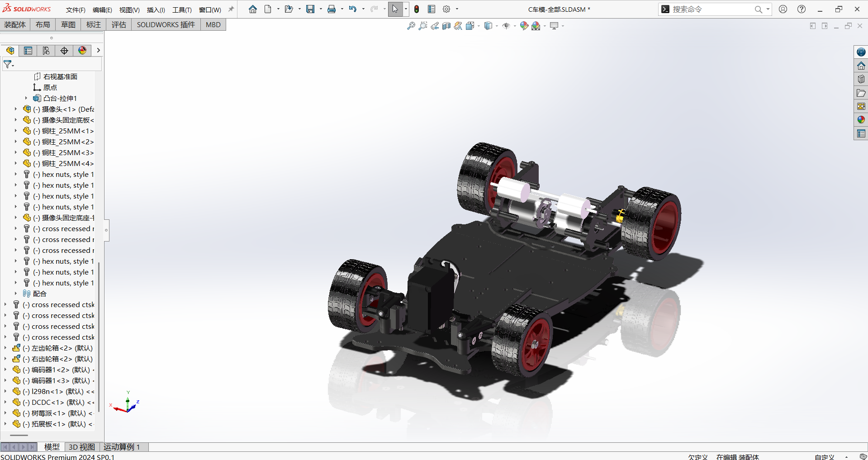Viewport: 868px width, 460px height.
Task: Switch to ConfigurationManager tab
Action: [x=46, y=50]
